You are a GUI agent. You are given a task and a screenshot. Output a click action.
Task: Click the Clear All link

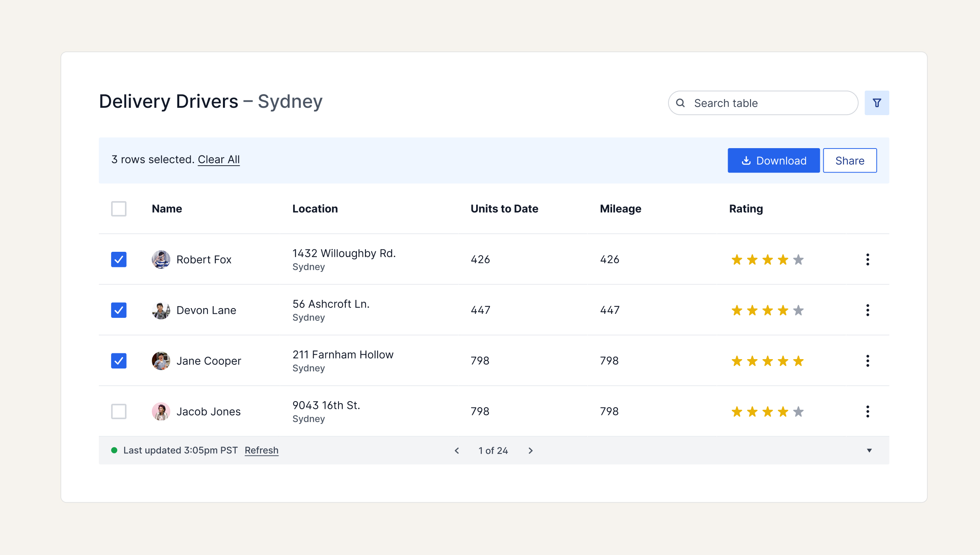point(218,160)
